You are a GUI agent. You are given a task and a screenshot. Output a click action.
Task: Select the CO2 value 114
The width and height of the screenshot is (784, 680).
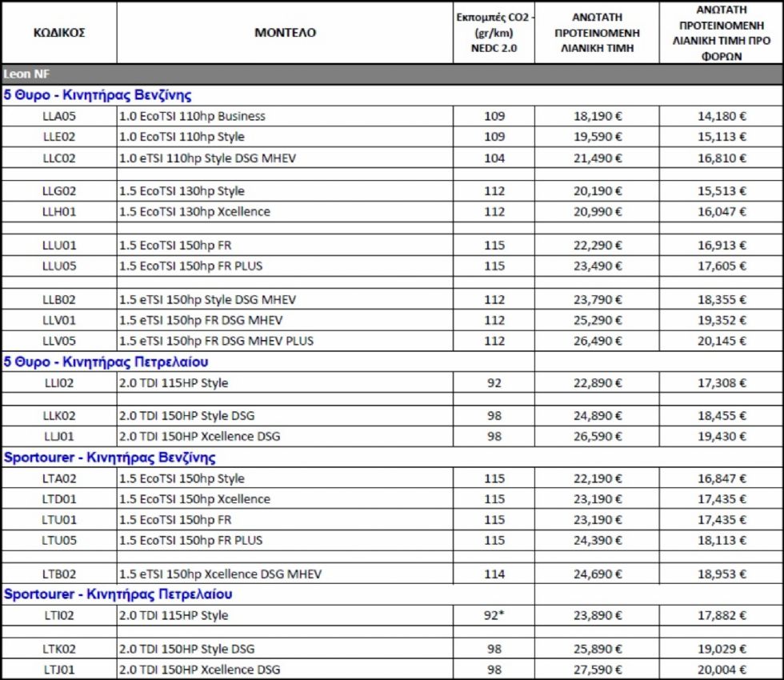pos(494,574)
